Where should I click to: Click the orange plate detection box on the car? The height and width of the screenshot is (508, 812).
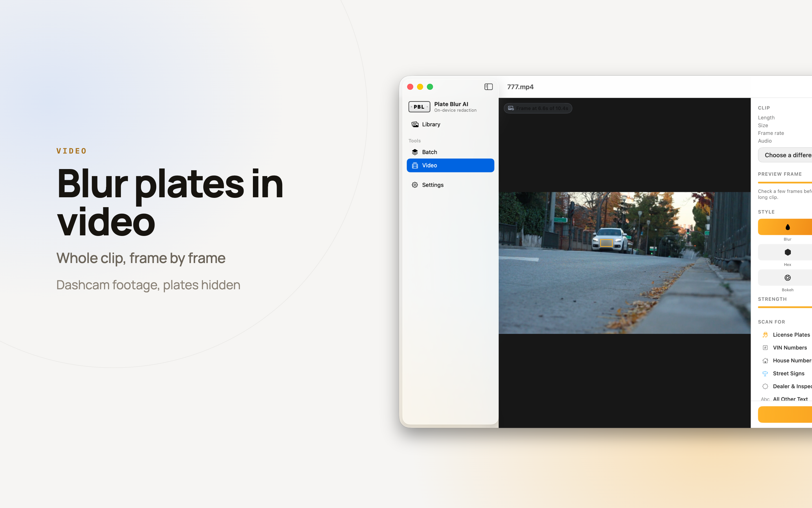606,243
